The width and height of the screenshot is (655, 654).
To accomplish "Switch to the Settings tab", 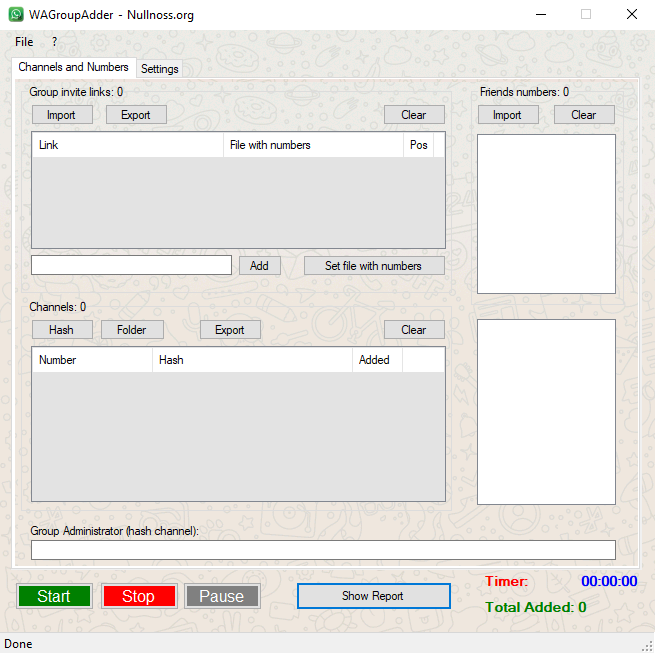I will [159, 69].
